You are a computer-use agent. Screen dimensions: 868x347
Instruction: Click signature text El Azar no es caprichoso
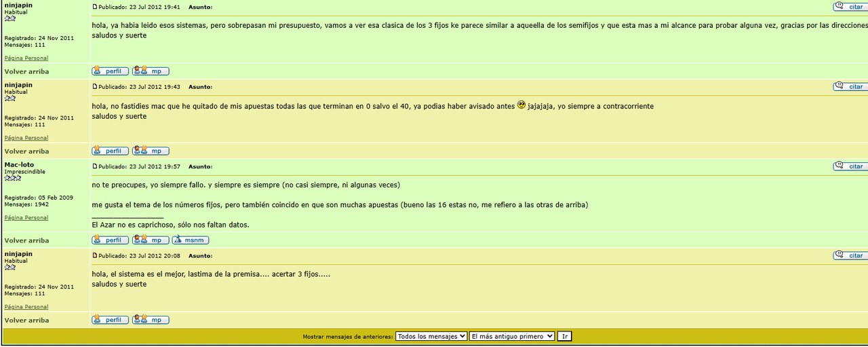point(170,225)
